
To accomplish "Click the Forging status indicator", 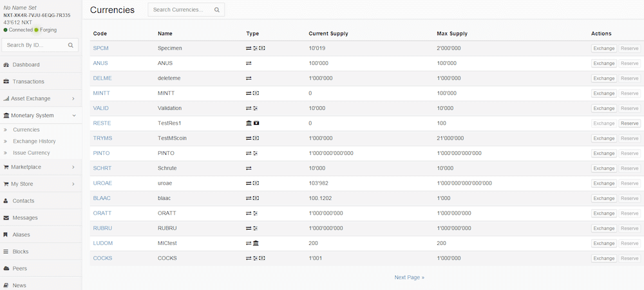I will [46, 30].
